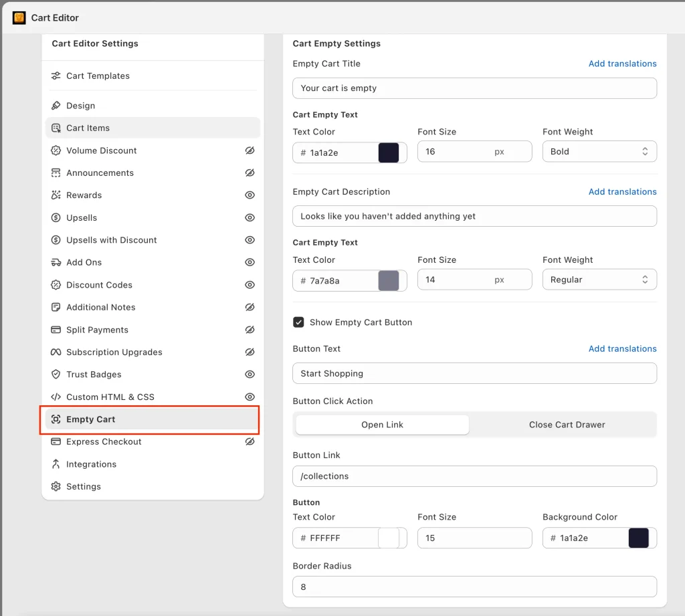Click the Express Checkout card icon

(x=56, y=441)
